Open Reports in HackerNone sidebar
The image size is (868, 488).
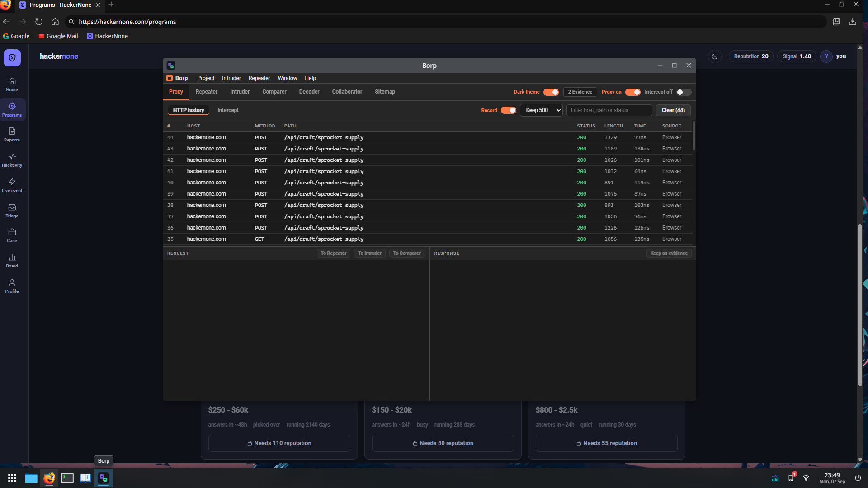pos(12,135)
